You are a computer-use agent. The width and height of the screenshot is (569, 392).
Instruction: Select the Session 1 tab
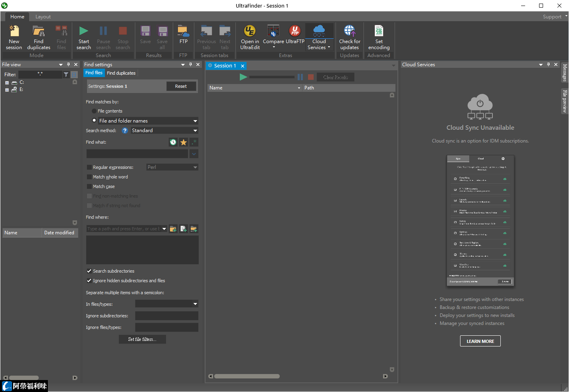pyautogui.click(x=225, y=66)
